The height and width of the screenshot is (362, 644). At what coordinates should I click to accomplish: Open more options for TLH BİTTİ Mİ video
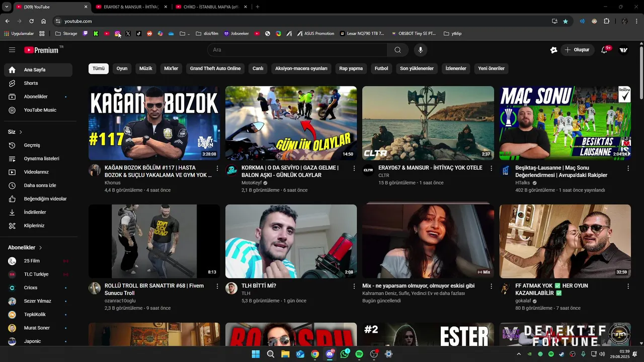click(354, 286)
